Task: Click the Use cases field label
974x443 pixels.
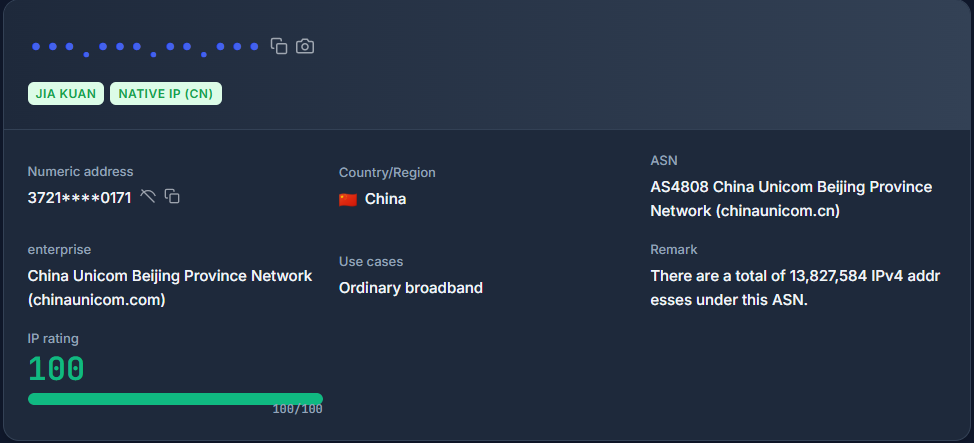Action: coord(371,262)
